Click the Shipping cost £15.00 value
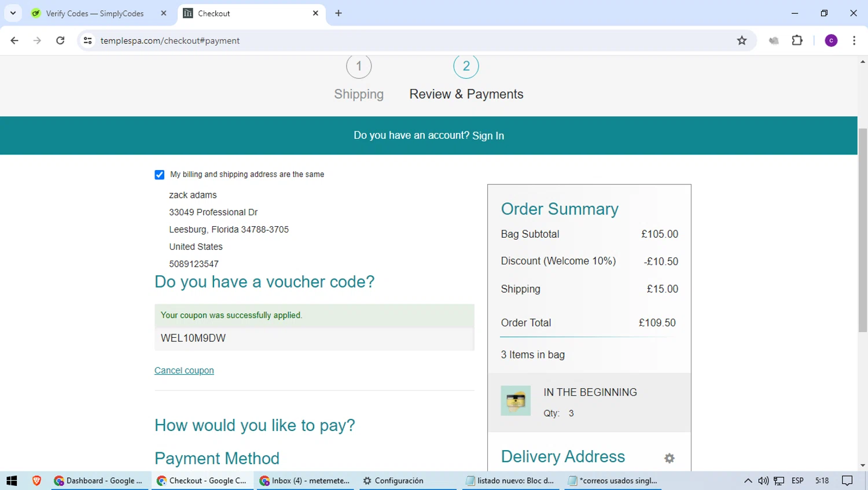 (x=663, y=289)
